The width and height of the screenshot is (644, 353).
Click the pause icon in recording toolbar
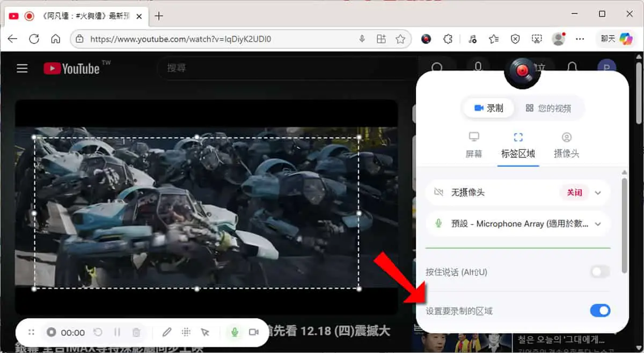117,333
